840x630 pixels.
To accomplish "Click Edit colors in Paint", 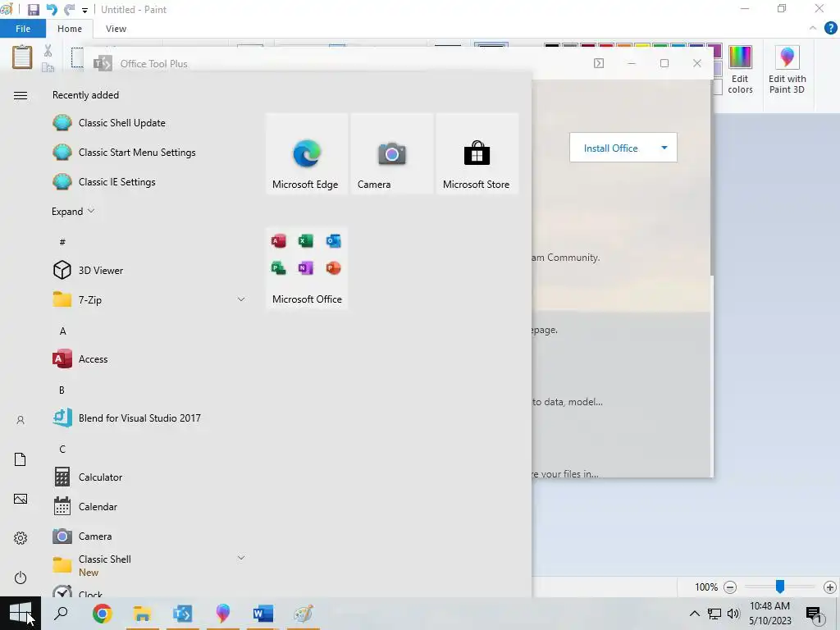I will click(740, 71).
